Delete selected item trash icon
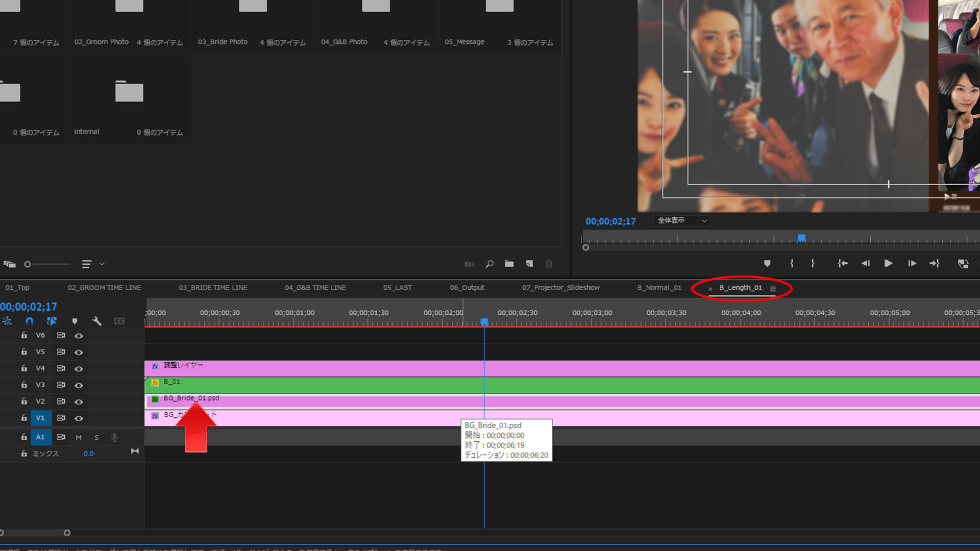The width and height of the screenshot is (980, 551). (549, 264)
